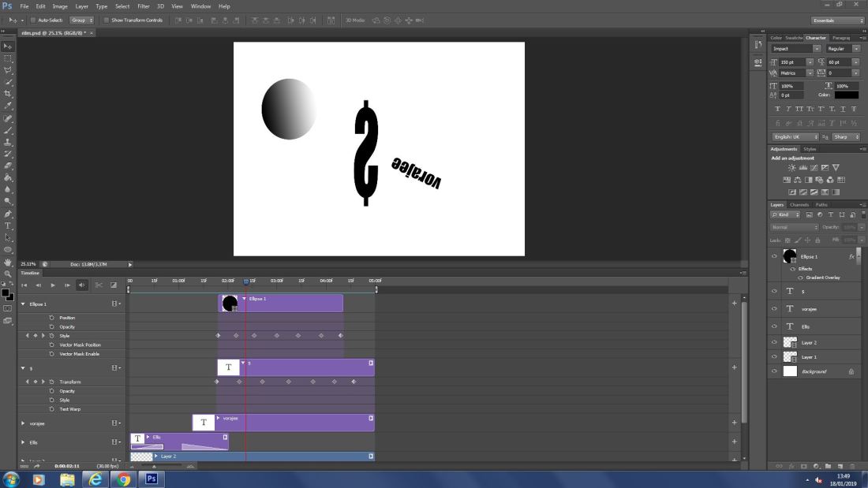Select the Zoom tool in toolbox
The image size is (868, 488).
coord(9,274)
